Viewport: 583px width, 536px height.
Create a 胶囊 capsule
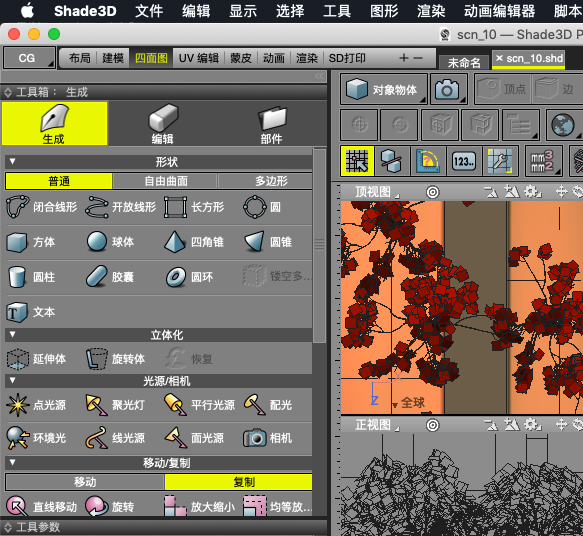[x=110, y=277]
